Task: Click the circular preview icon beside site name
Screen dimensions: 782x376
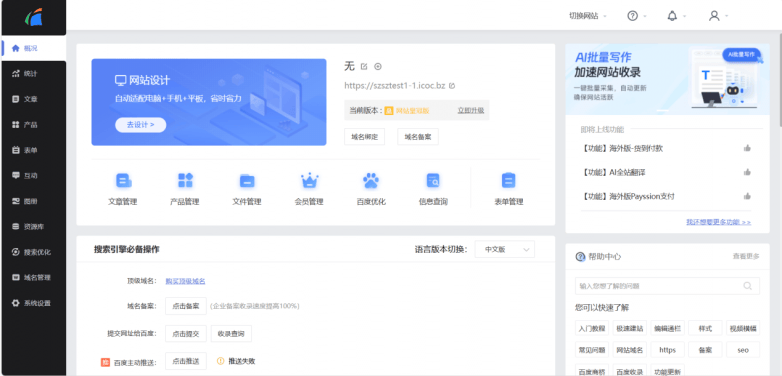Action: (x=378, y=67)
